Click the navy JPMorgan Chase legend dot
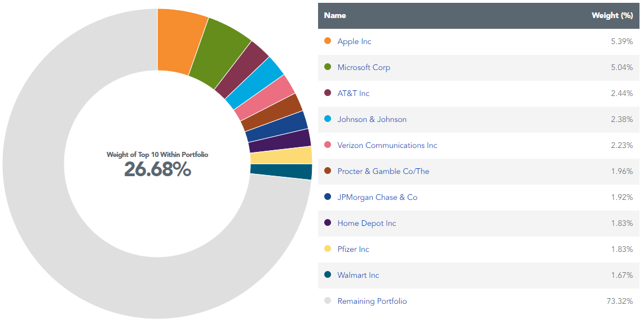Viewport: 644px width, 323px height. point(327,197)
